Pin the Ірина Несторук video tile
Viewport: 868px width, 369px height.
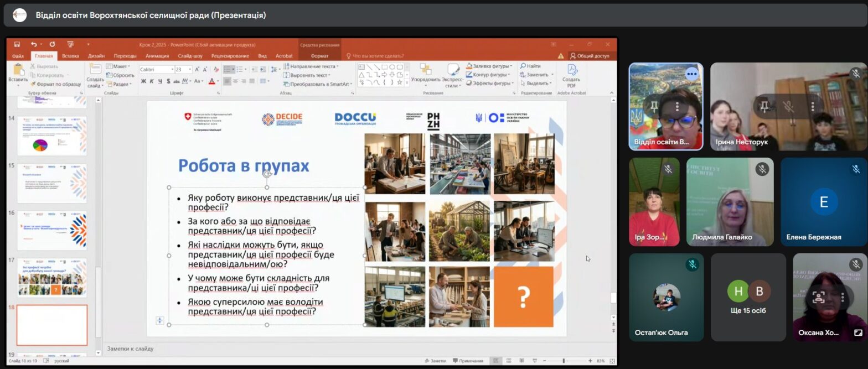coord(764,107)
